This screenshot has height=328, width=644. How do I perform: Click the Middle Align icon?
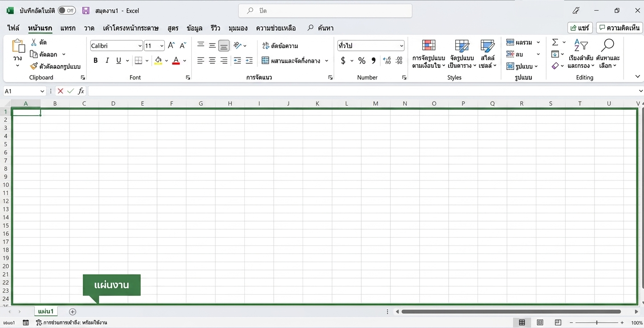click(x=212, y=45)
